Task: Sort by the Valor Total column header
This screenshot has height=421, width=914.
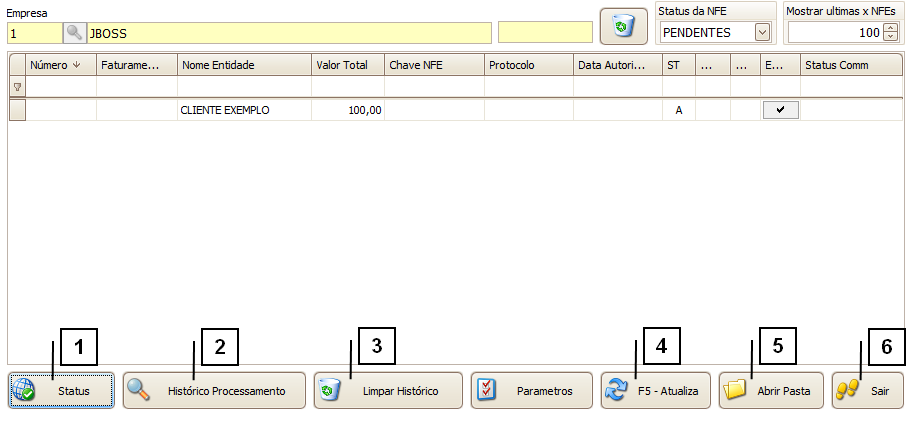Action: point(347,65)
